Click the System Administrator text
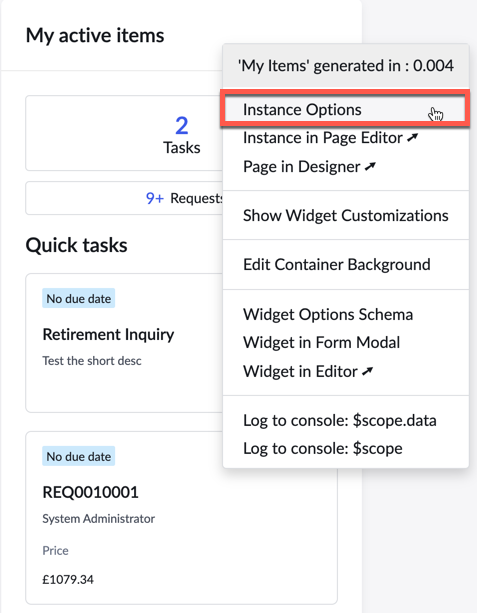Image resolution: width=477 pixels, height=613 pixels. coord(99,518)
